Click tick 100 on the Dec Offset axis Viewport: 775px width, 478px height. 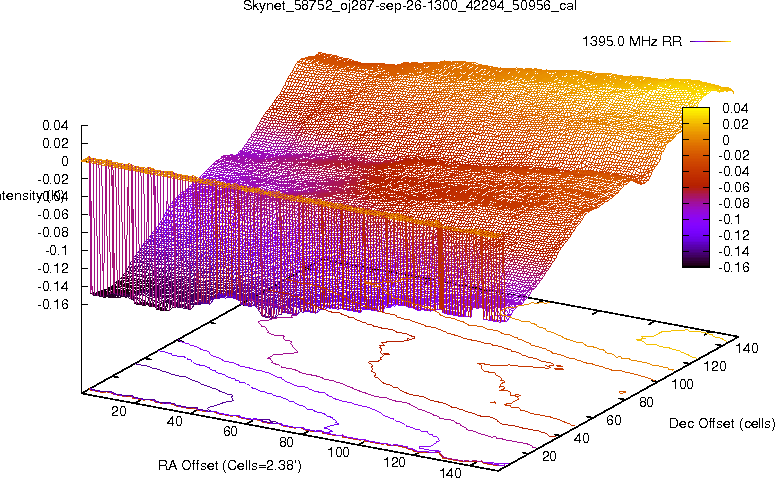[x=683, y=384]
